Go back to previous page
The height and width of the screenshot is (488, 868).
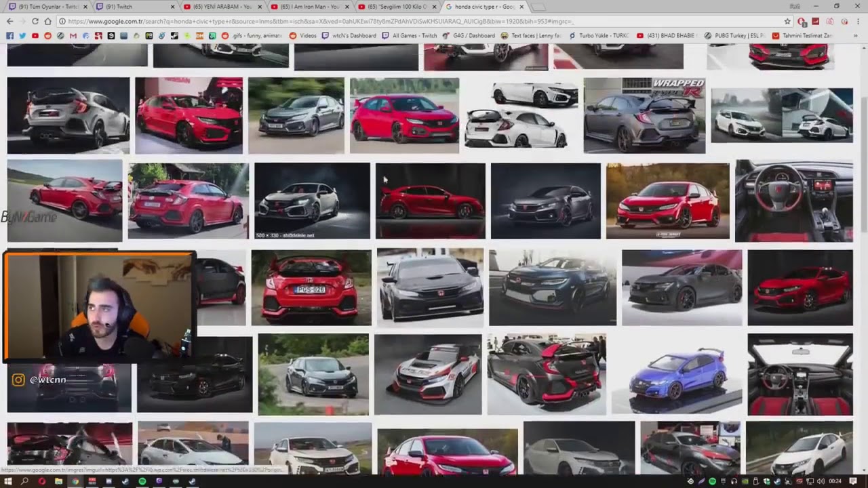pos(9,21)
